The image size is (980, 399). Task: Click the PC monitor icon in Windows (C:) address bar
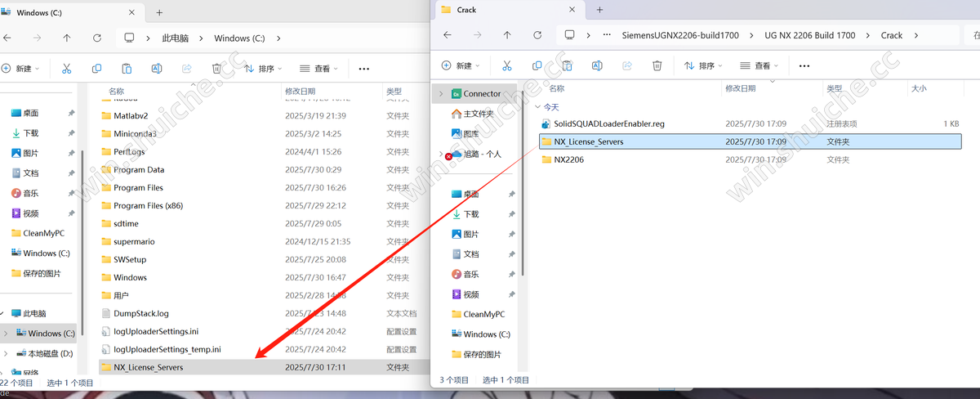(x=129, y=38)
